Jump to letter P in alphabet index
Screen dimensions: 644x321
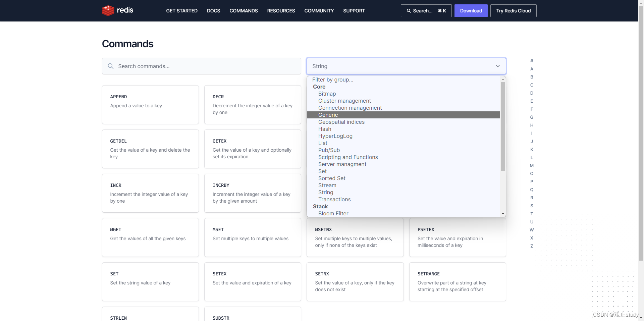(x=532, y=181)
